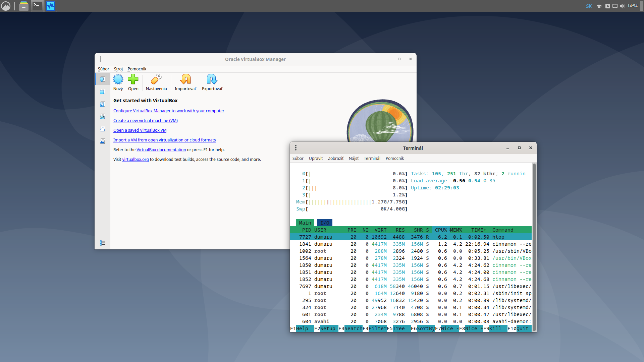Screen dimensions: 644x362
Task: Click F5 Tree in htop footer
Action: (x=398, y=328)
